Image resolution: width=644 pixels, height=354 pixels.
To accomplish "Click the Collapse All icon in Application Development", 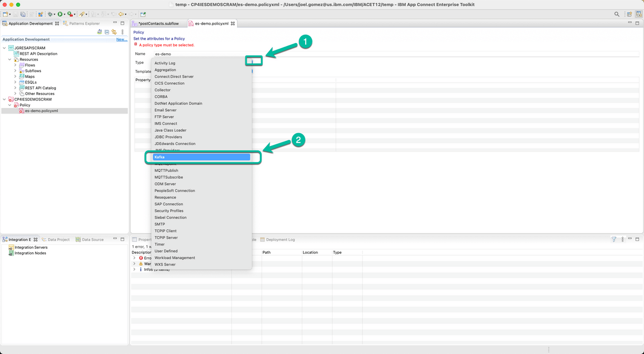I will pyautogui.click(x=107, y=32).
